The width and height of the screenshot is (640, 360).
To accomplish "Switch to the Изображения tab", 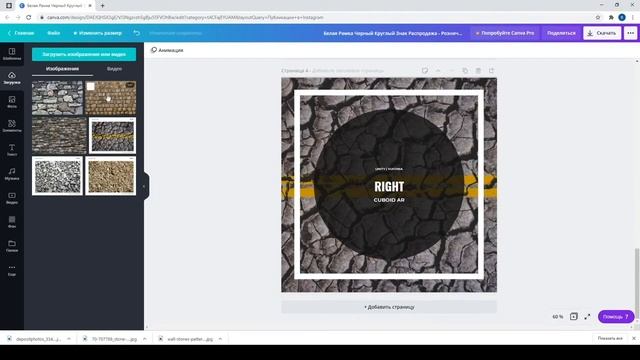I will coord(62,69).
